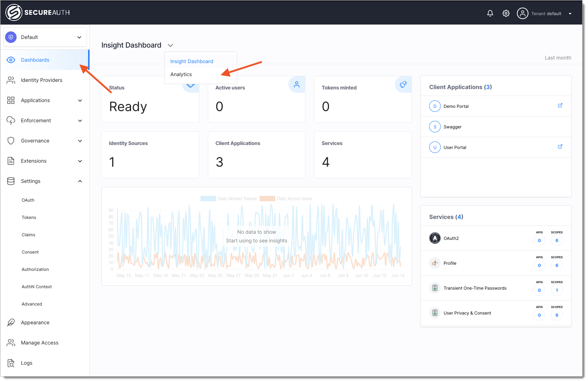The image size is (588, 382).
Task: Expand the Governance menu chevron
Action: coord(80,141)
